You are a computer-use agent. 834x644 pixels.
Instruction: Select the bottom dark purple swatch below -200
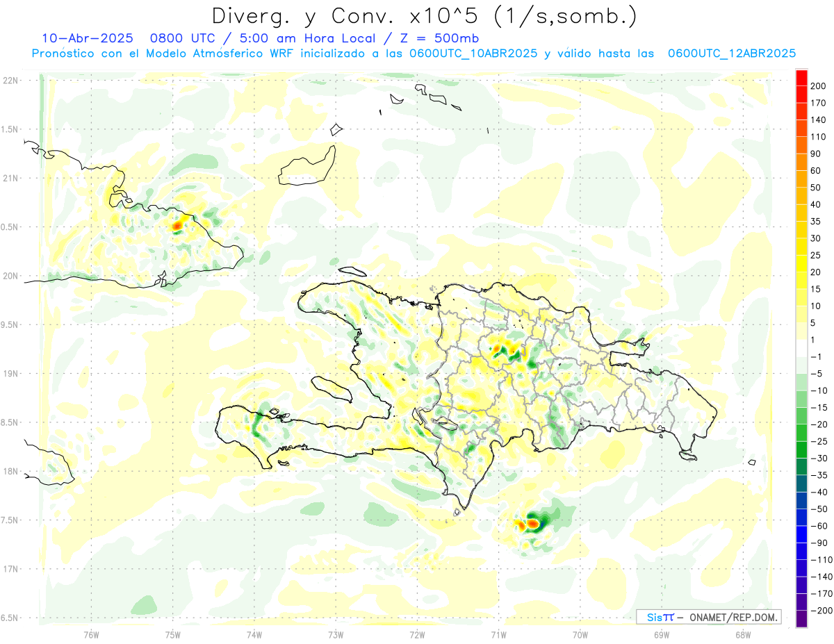click(x=801, y=619)
